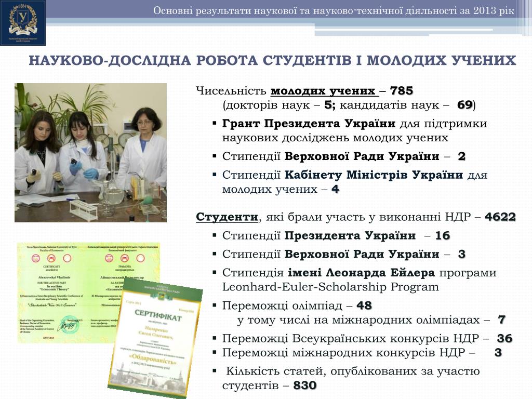Select 'на міжнародних олімпіадах – 7' line
This screenshot has width=532, height=399.
click(409, 320)
